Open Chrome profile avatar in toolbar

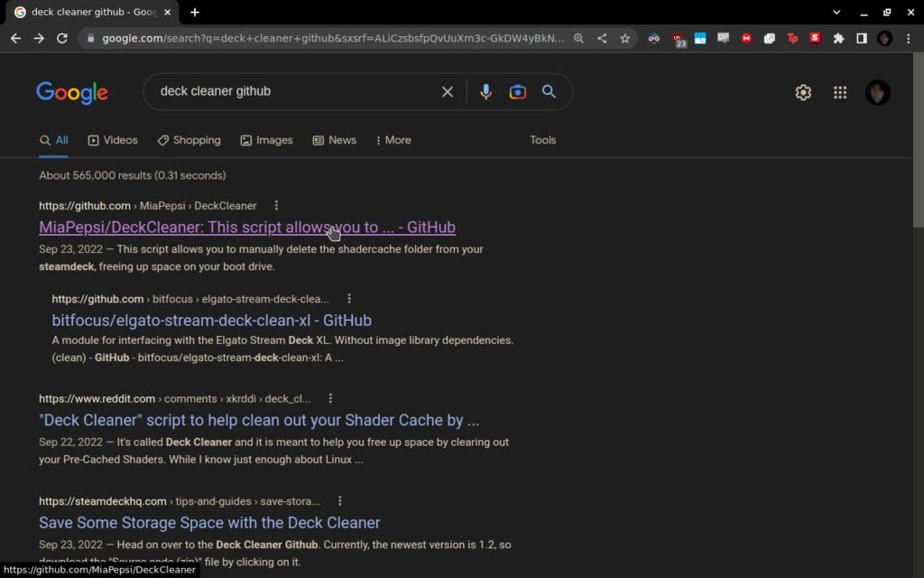coord(884,38)
